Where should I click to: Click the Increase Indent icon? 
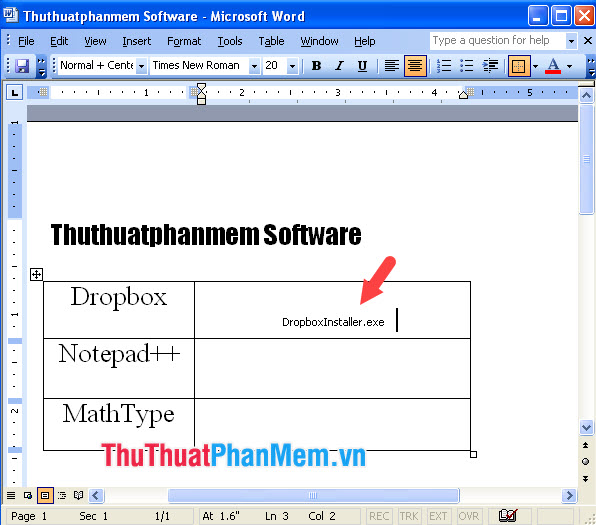pos(490,66)
